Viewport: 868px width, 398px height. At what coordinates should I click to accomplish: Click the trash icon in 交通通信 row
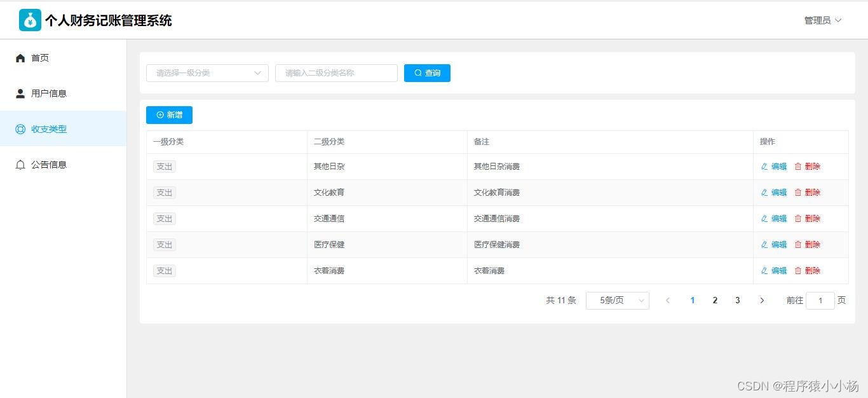click(x=798, y=219)
